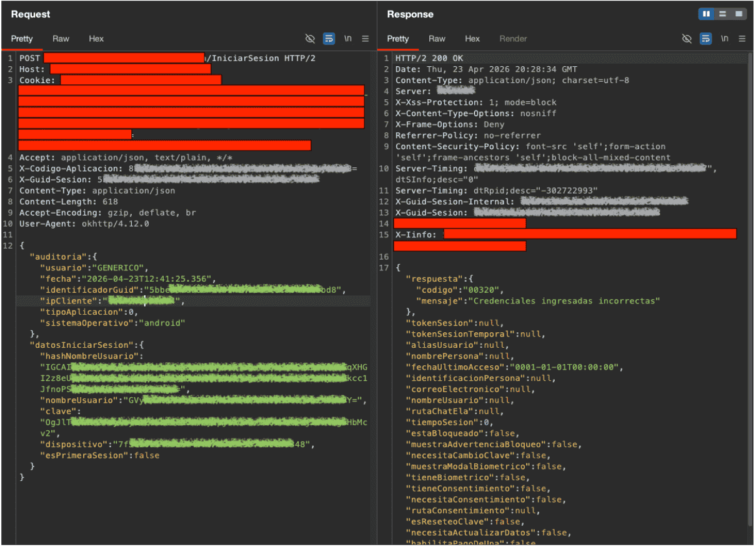Click the POST IniciarSesion HTTP/2 request line
This screenshot has width=756, height=547.
(x=167, y=58)
